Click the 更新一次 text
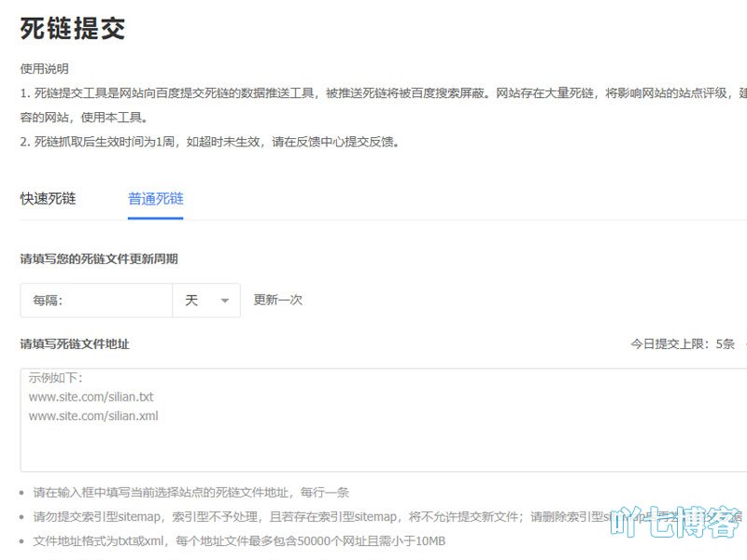The width and height of the screenshot is (747, 560). coord(277,300)
